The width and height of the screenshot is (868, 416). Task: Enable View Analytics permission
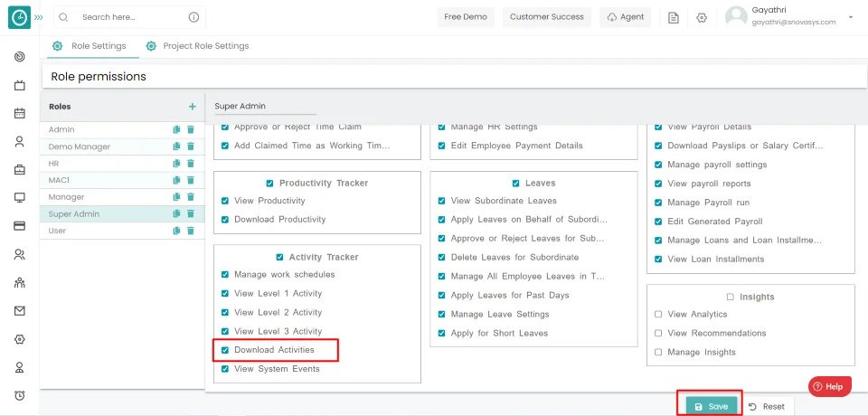click(658, 315)
